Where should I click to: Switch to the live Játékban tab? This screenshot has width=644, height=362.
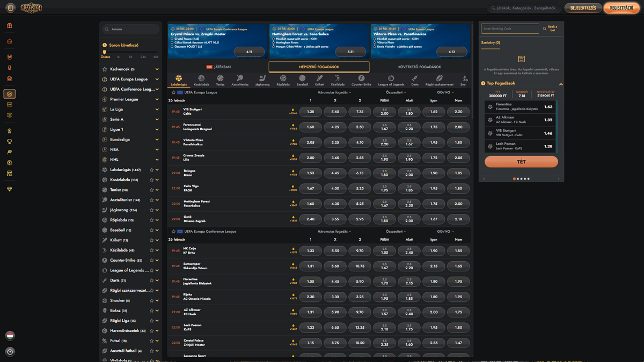[218, 67]
